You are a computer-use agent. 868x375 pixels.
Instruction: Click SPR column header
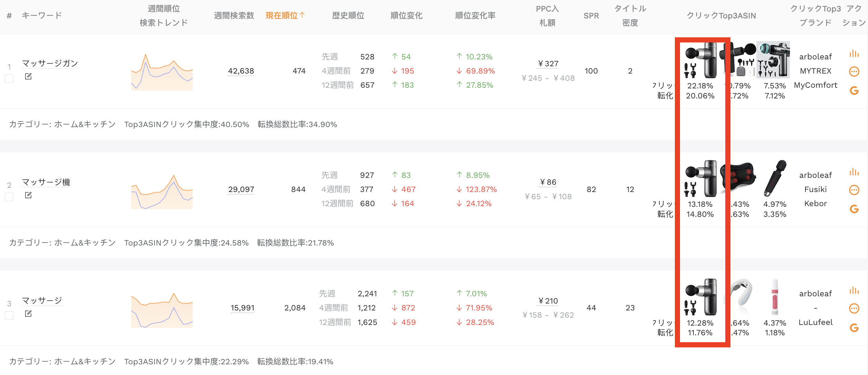coord(591,16)
